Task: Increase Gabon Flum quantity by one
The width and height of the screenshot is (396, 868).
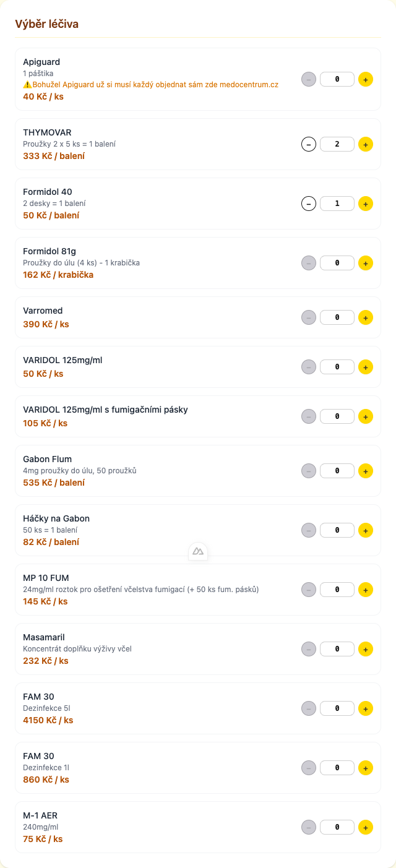Action: point(366,471)
